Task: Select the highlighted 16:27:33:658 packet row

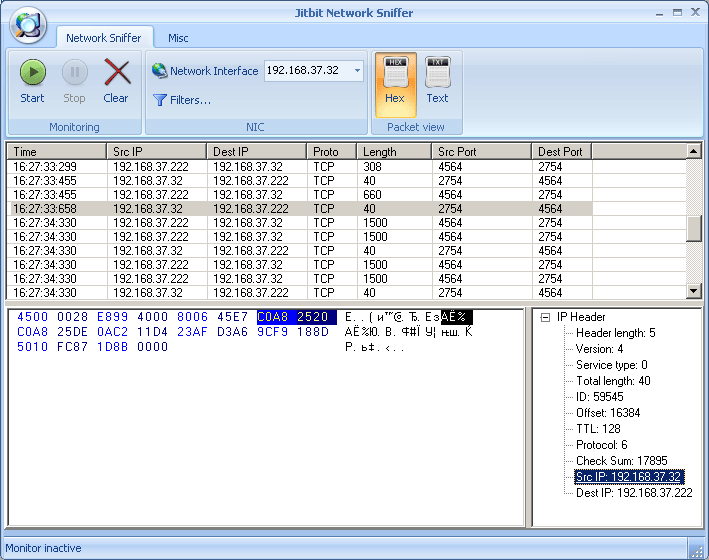Action: 299,209
